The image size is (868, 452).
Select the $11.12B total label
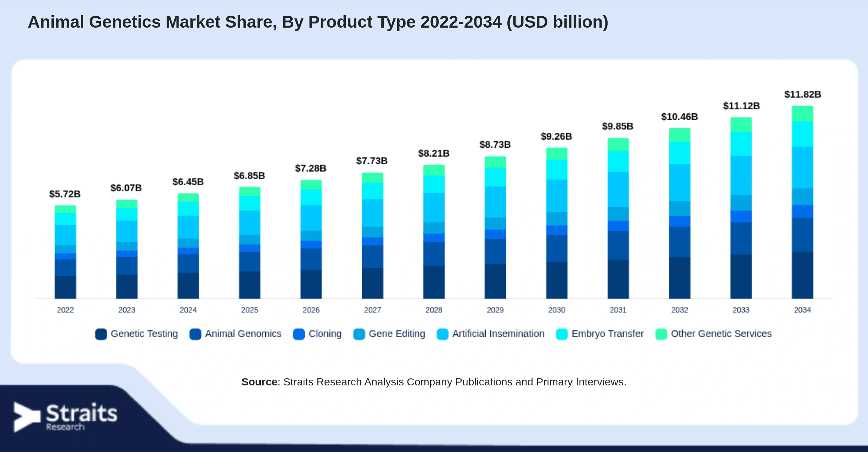point(741,106)
